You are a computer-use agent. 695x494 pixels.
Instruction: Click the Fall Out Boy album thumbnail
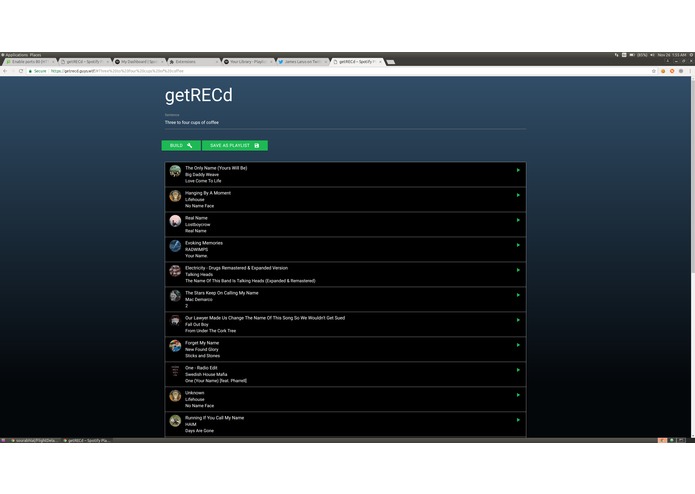(175, 321)
